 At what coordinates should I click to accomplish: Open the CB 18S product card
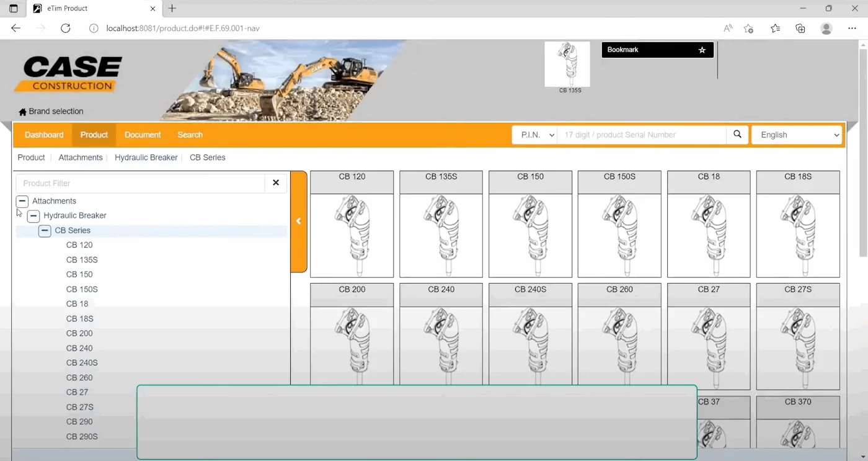coord(798,224)
